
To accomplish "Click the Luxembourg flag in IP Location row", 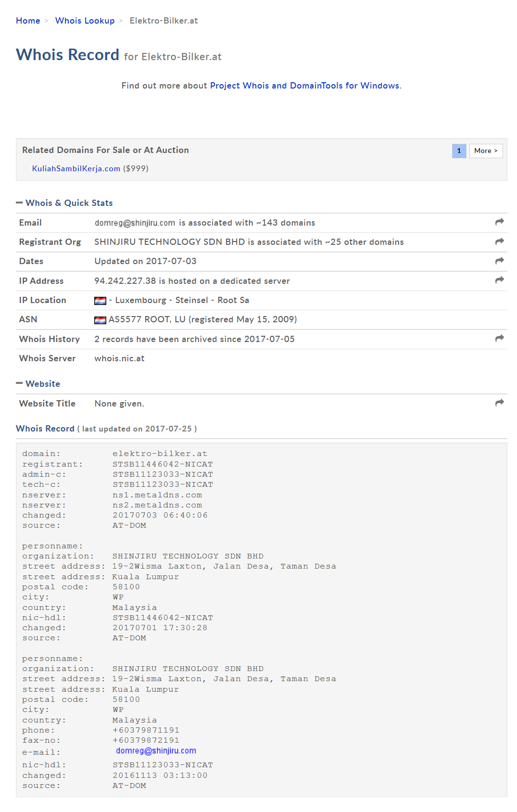I will click(x=100, y=301).
